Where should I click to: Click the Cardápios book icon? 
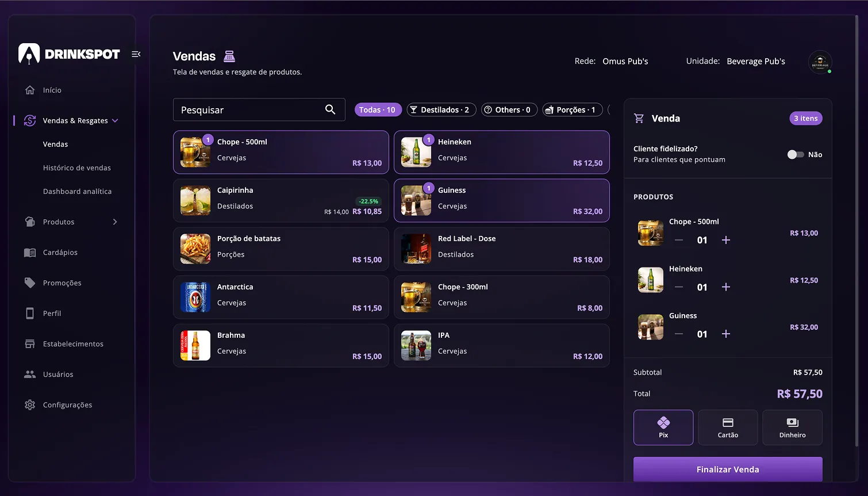(x=30, y=253)
